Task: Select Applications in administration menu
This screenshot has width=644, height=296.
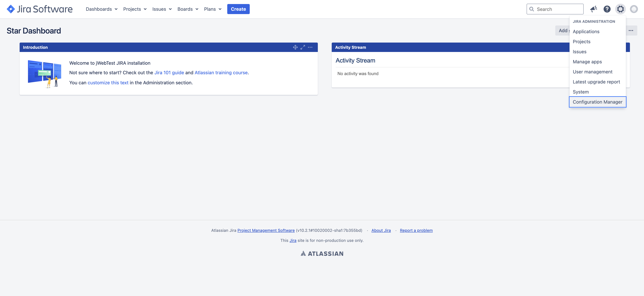Action: point(598,32)
